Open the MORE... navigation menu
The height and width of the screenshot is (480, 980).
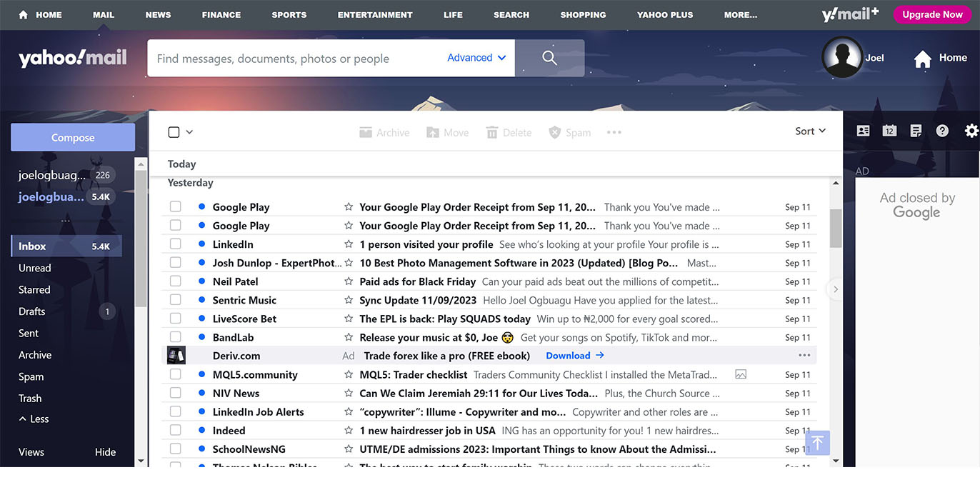point(740,15)
